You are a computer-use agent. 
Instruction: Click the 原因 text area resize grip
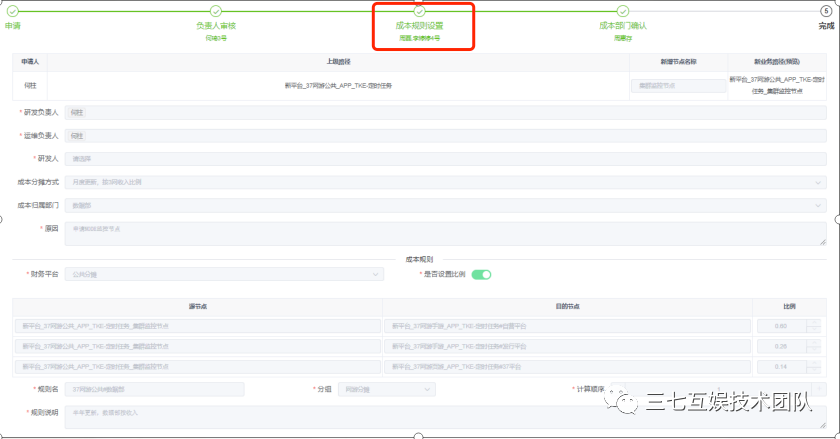tap(822, 242)
